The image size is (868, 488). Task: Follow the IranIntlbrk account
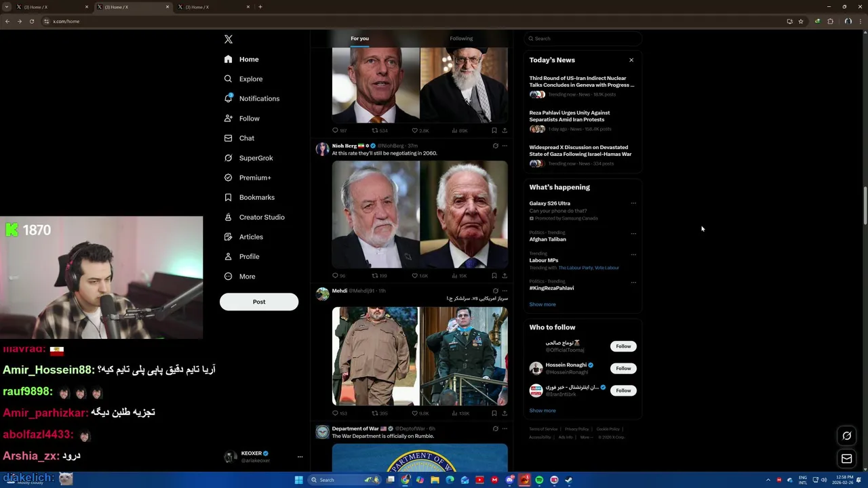(x=623, y=390)
